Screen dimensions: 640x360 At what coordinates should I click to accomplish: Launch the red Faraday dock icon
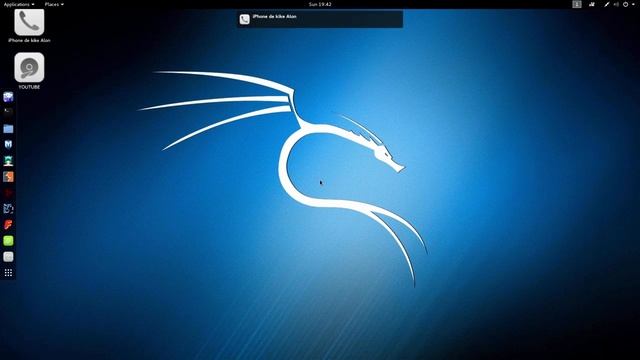[8, 225]
